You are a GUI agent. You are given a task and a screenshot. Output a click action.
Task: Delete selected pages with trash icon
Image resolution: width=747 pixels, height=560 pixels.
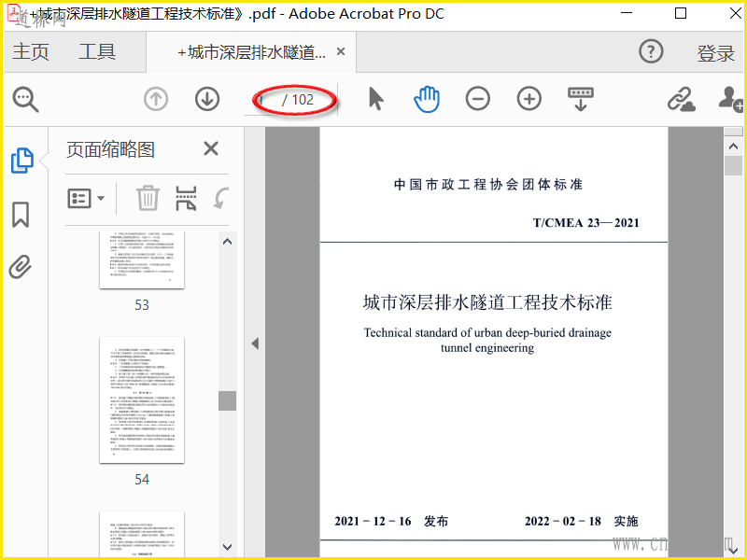coord(148,198)
